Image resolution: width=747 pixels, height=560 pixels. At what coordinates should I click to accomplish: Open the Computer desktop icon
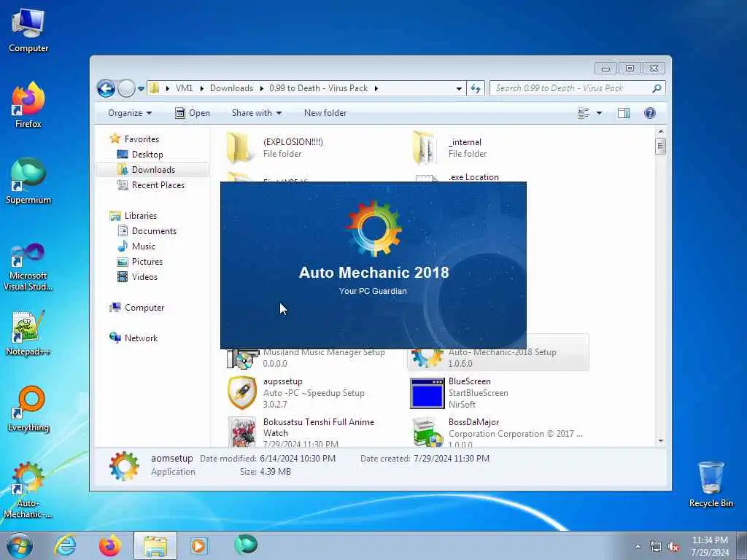(x=28, y=29)
